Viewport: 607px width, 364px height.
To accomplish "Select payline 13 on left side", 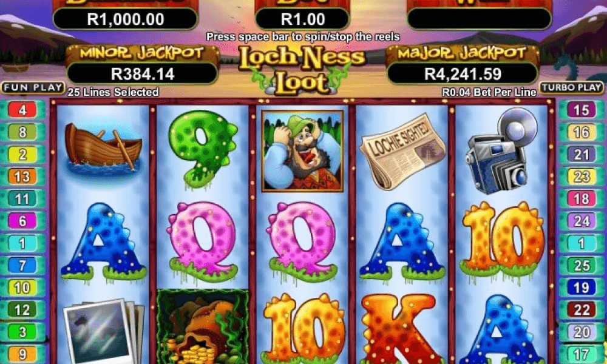I will pos(22,177).
